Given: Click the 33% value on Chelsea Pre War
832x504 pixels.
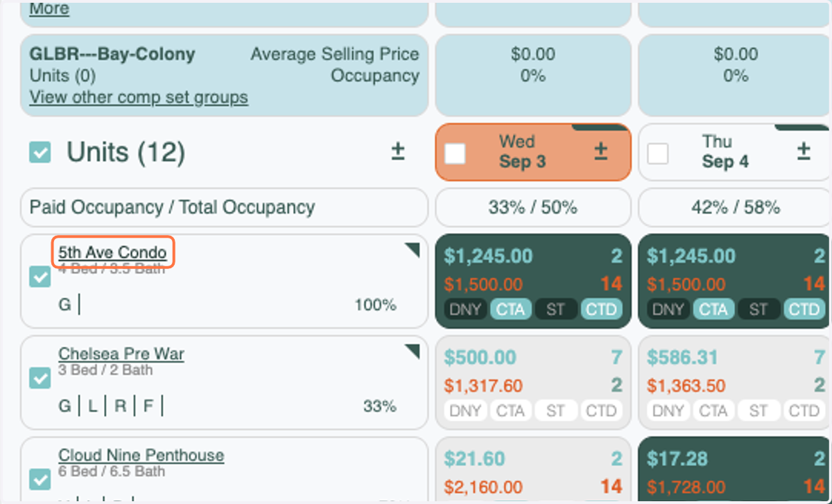Looking at the screenshot, I should (380, 406).
